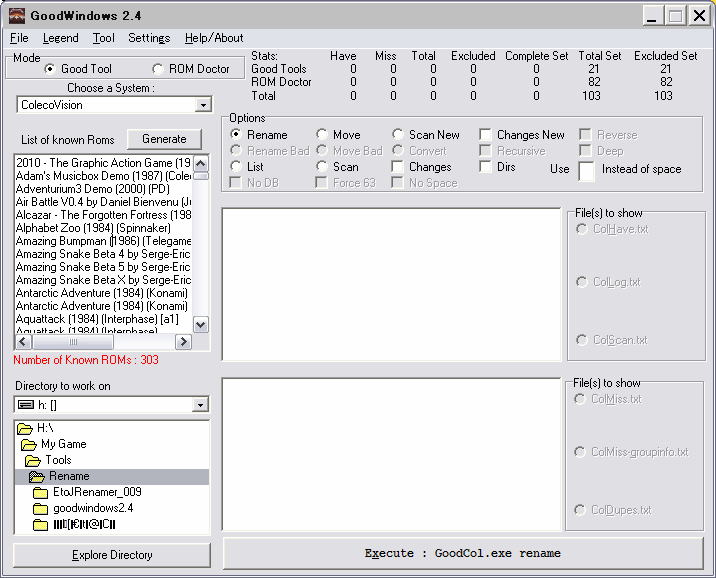Open the h: drive selection dropdown
This screenshot has width=716, height=578.
[x=200, y=405]
